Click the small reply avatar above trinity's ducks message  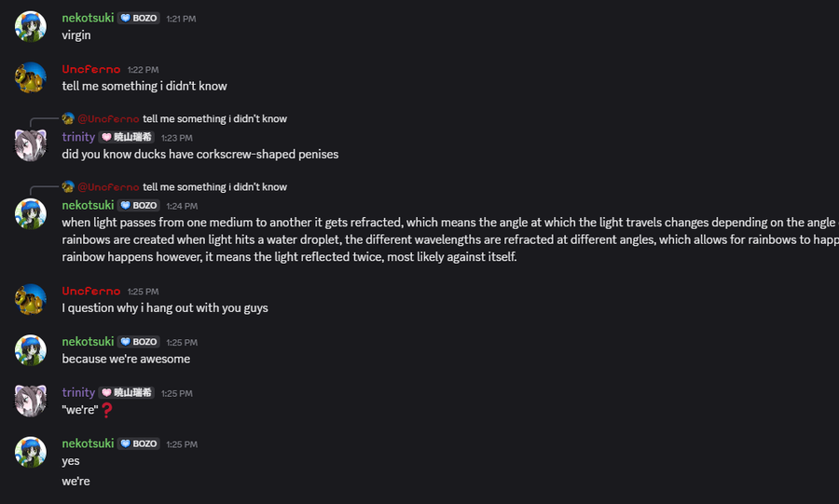point(68,118)
